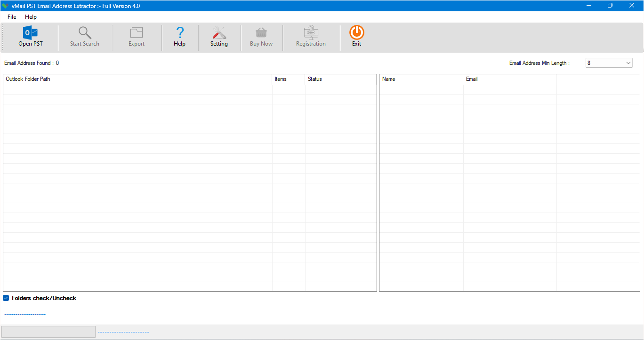The image size is (644, 340).
Task: Open a PST file with the Outlook icon
Action: click(x=31, y=33)
